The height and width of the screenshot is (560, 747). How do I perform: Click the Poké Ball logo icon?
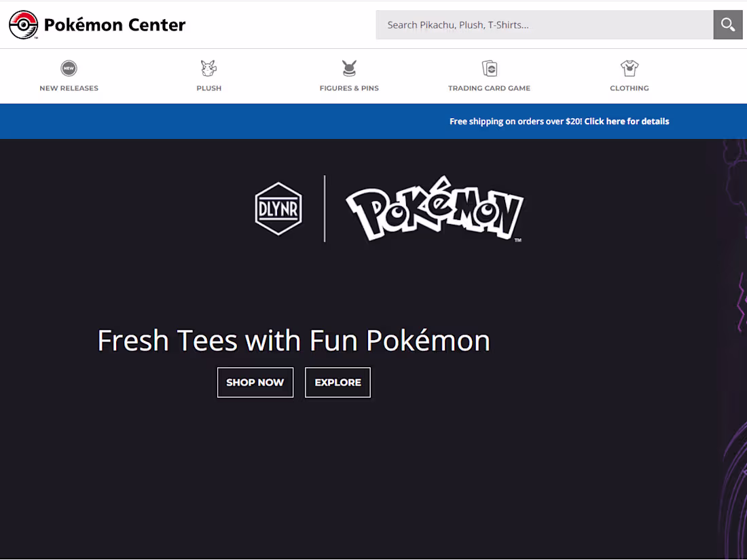click(22, 24)
